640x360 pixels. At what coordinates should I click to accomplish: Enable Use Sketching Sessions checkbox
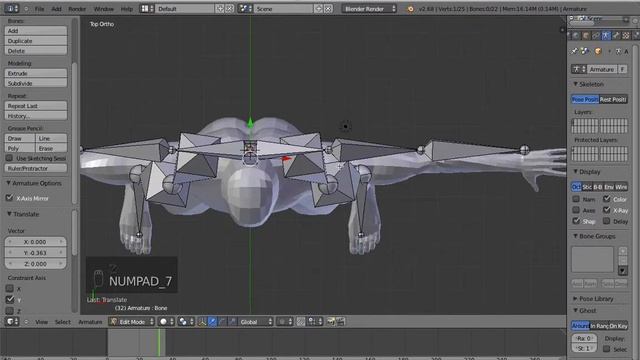[x=10, y=158]
